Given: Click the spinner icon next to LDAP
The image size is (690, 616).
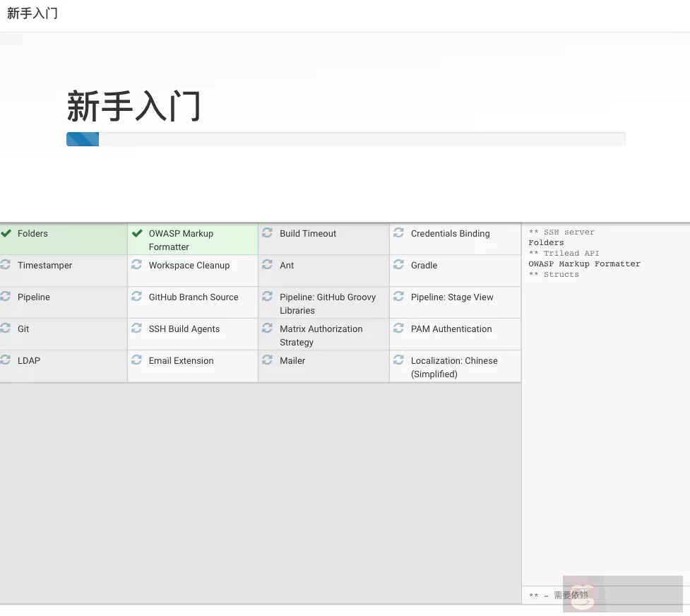Looking at the screenshot, I should pyautogui.click(x=6, y=360).
